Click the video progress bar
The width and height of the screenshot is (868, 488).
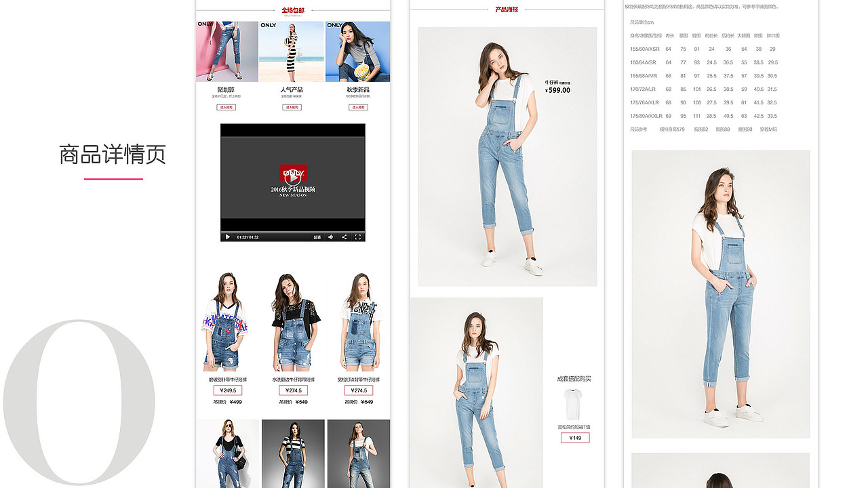point(293,232)
